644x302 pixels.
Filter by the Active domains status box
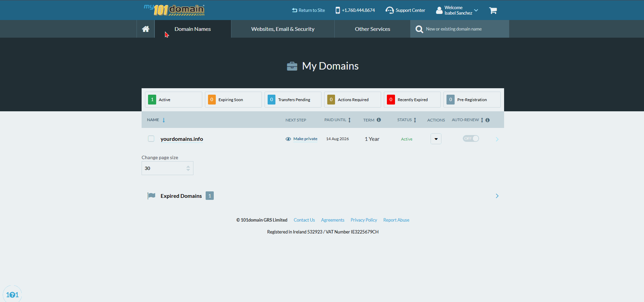[x=173, y=100]
